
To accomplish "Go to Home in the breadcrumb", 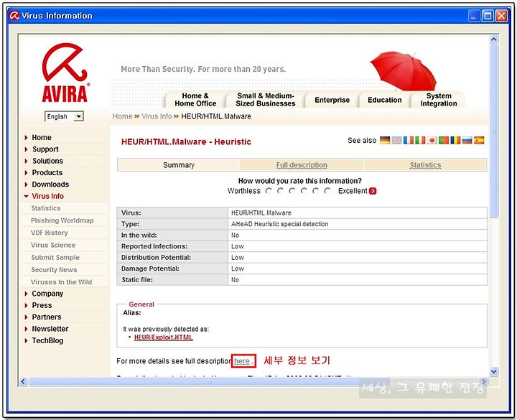I will point(122,116).
